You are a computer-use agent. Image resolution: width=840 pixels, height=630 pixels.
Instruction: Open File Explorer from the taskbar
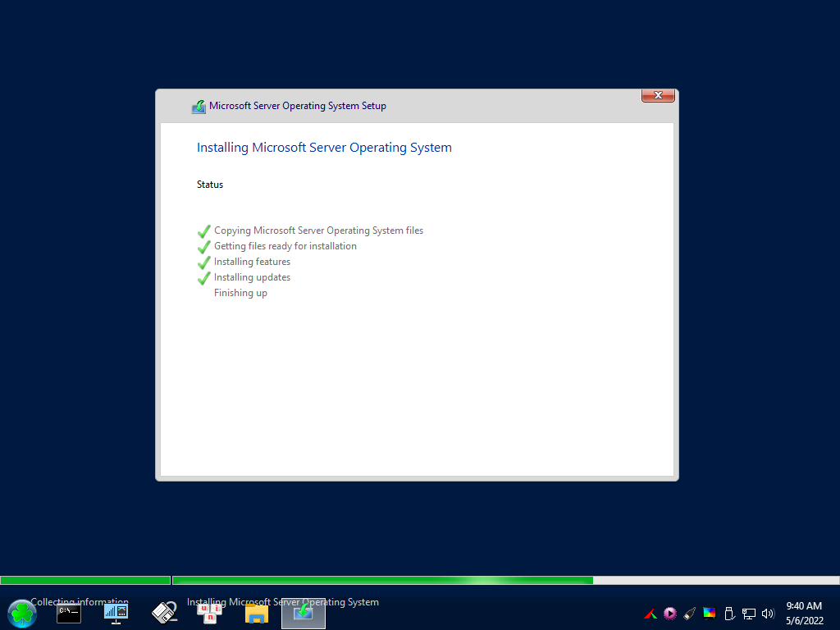pyautogui.click(x=257, y=614)
